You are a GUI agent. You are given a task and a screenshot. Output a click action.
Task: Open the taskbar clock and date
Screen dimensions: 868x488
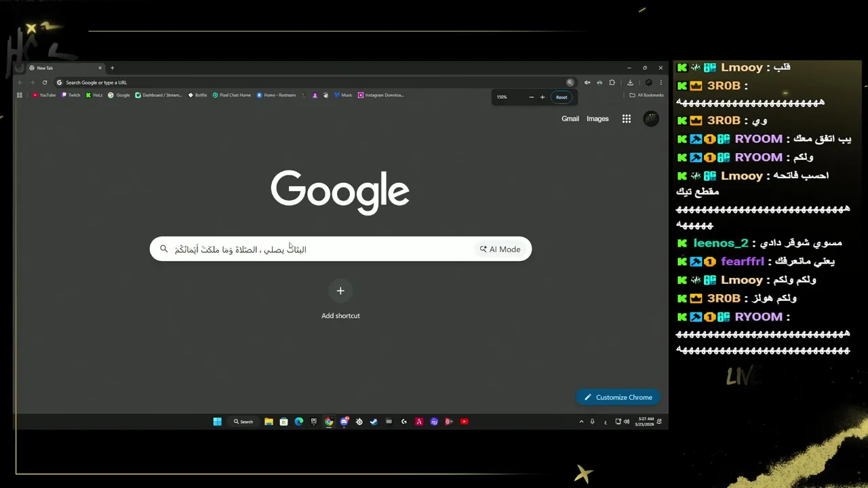pos(644,422)
